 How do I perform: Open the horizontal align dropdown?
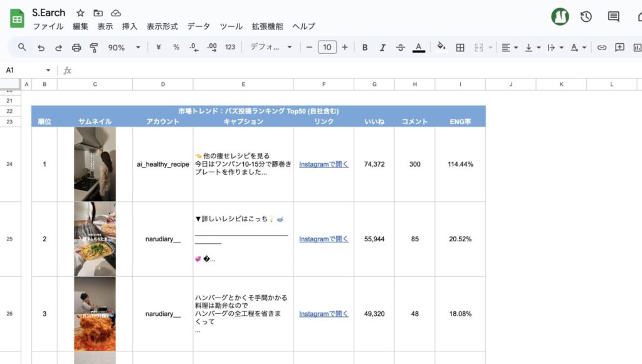tap(510, 48)
